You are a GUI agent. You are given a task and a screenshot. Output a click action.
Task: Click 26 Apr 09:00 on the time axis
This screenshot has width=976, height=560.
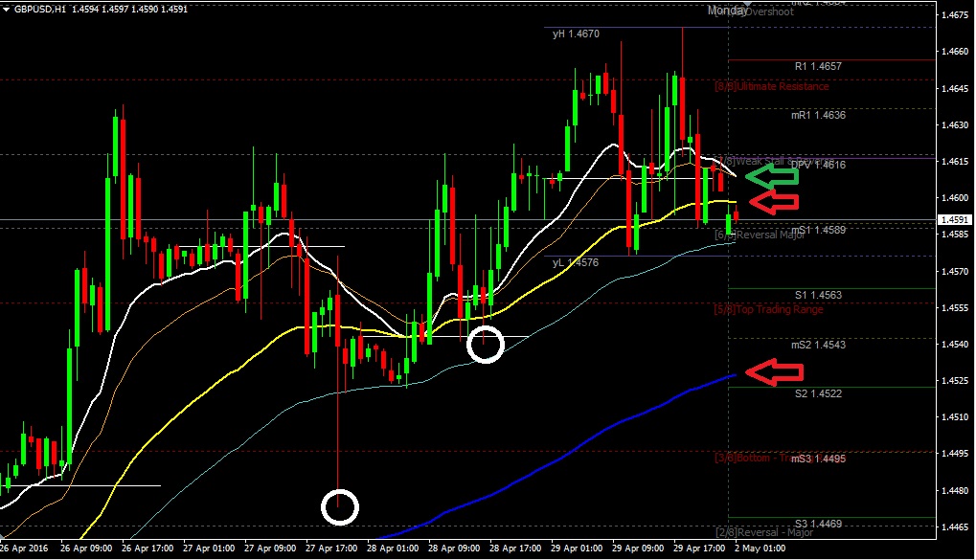point(86,549)
